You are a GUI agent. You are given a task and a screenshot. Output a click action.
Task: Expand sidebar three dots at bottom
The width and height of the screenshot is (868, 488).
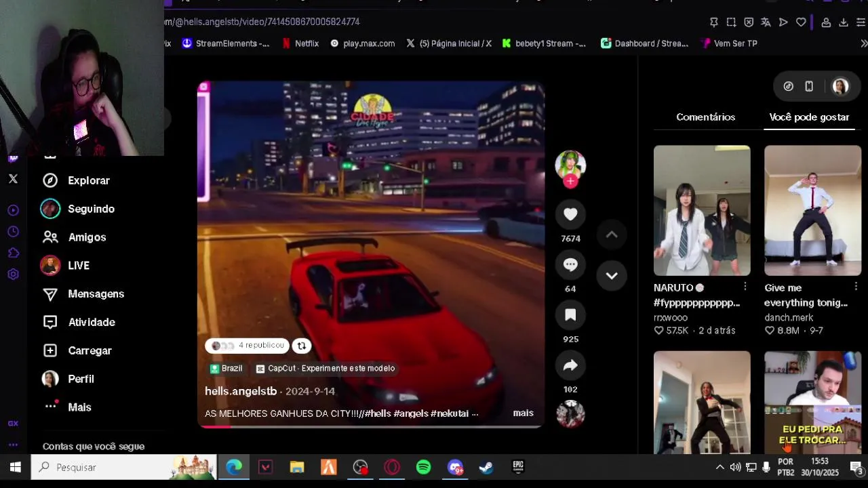[x=13, y=445]
